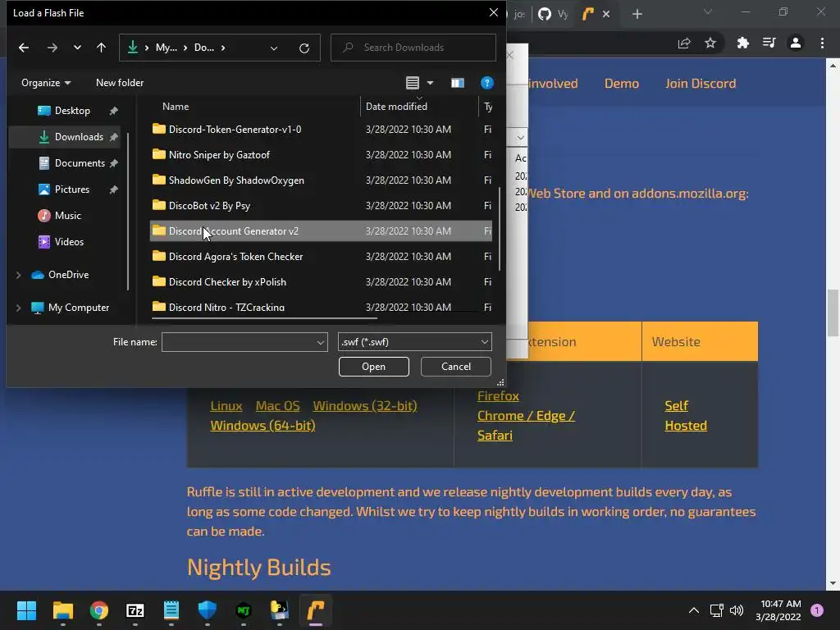Open file dialog help icon

487,83
